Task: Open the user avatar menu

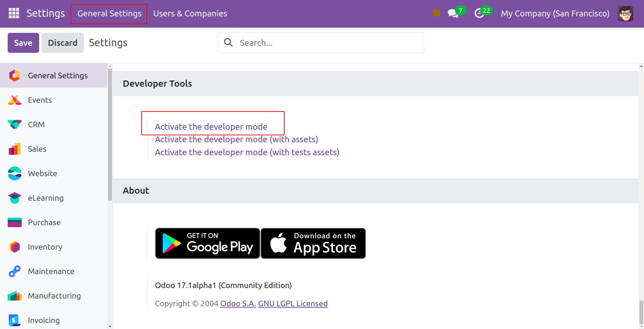Action: click(625, 14)
